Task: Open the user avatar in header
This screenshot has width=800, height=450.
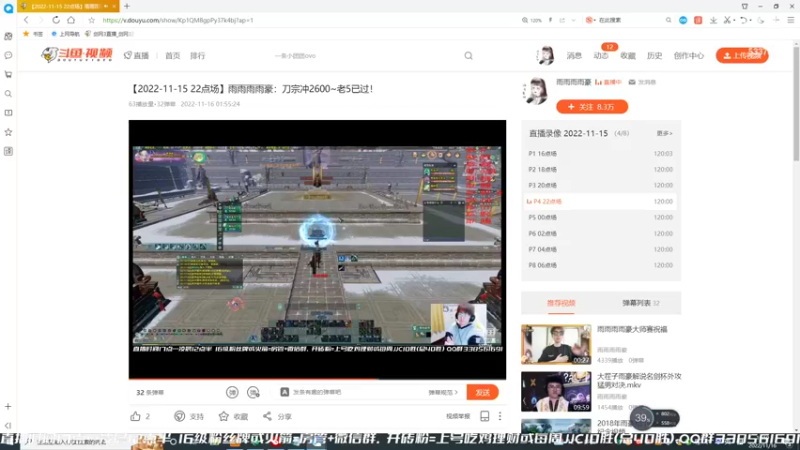Action: click(545, 55)
